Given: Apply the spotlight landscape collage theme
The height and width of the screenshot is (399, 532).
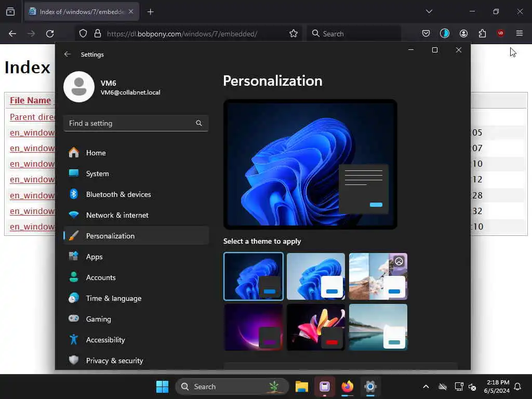Looking at the screenshot, I should [x=378, y=276].
